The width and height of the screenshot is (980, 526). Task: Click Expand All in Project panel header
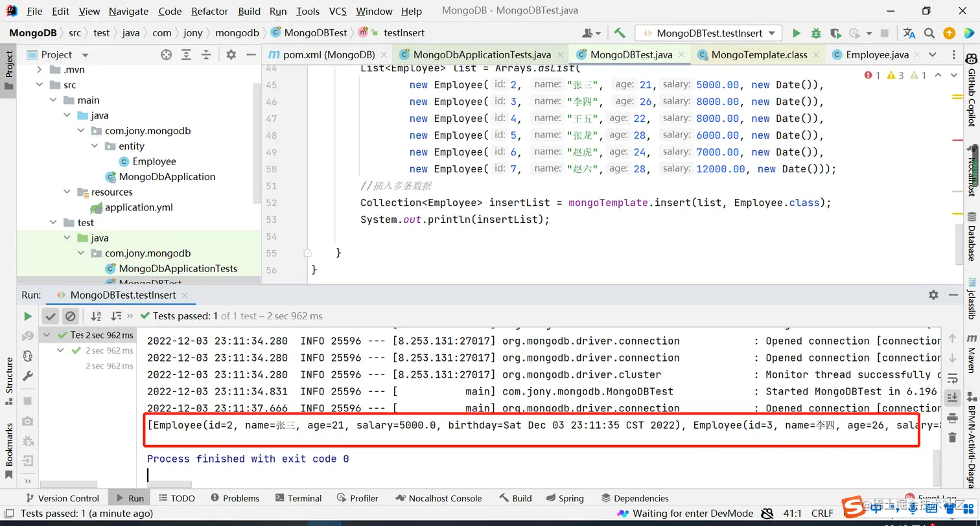click(186, 55)
